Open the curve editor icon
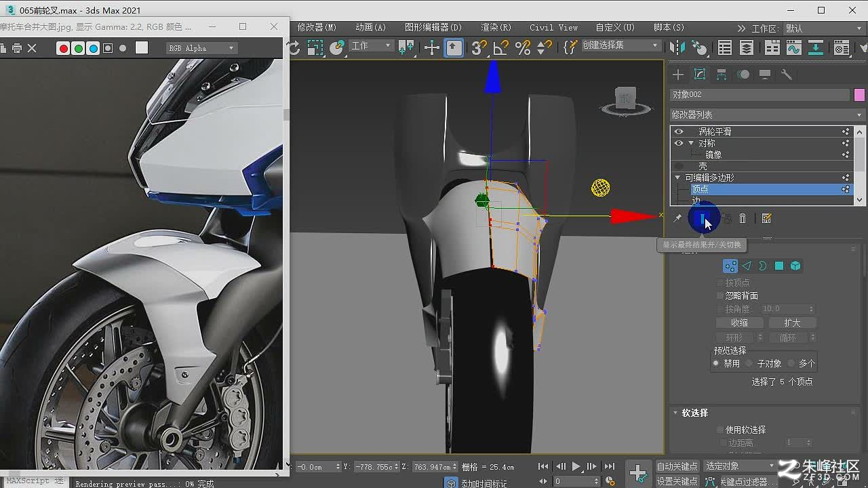Screen dimensions: 868x488 [793, 47]
